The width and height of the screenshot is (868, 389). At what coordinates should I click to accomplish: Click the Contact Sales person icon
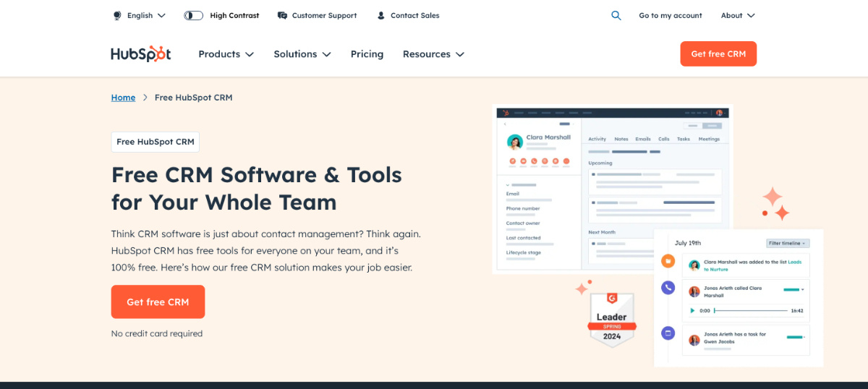[x=381, y=15]
